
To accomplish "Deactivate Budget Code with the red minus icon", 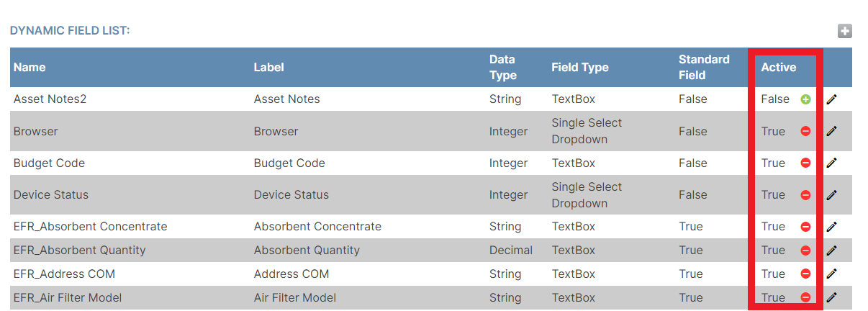I will 805,163.
